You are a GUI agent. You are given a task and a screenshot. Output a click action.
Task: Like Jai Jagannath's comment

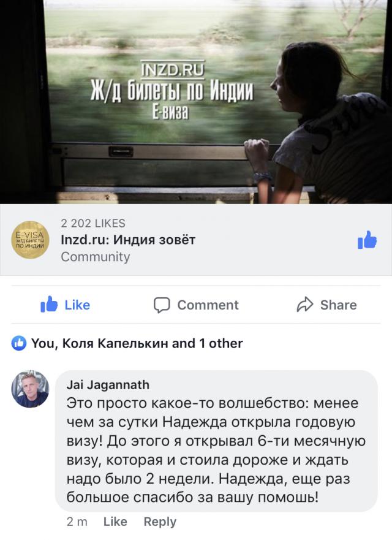pyautogui.click(x=115, y=522)
